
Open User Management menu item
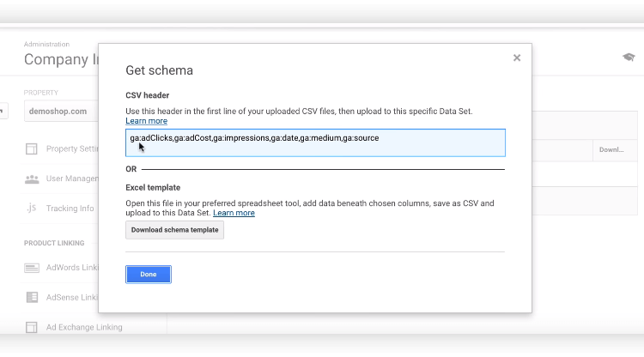[x=72, y=178]
